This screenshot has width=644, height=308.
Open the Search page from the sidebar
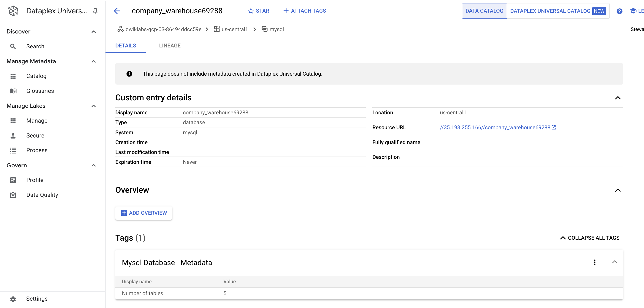35,46
